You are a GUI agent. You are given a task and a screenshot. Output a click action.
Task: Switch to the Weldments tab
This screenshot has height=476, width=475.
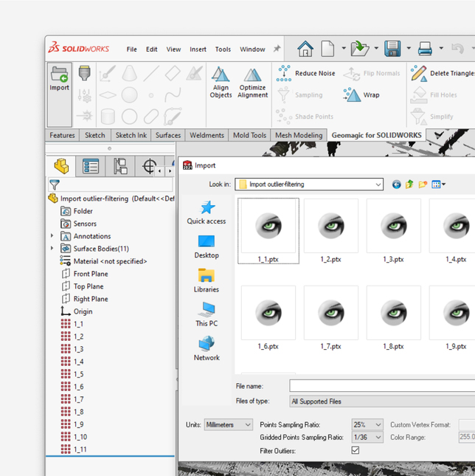[x=207, y=135]
